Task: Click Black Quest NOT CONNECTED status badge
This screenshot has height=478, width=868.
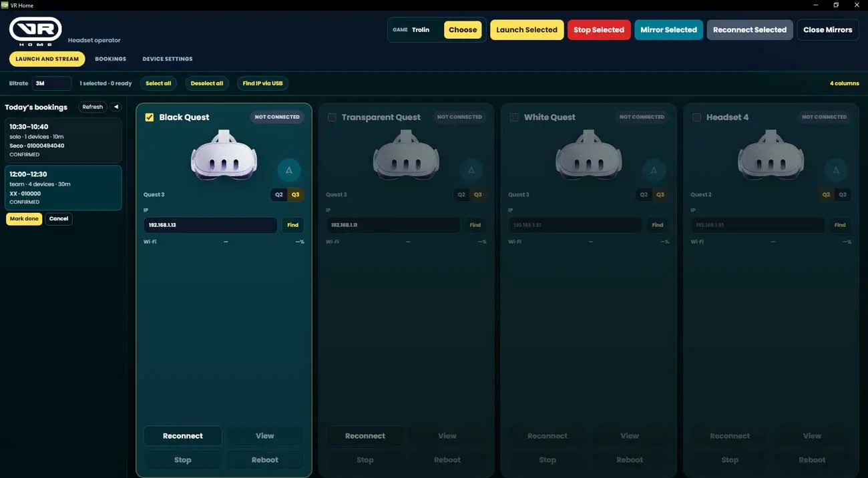Action: 277,117
